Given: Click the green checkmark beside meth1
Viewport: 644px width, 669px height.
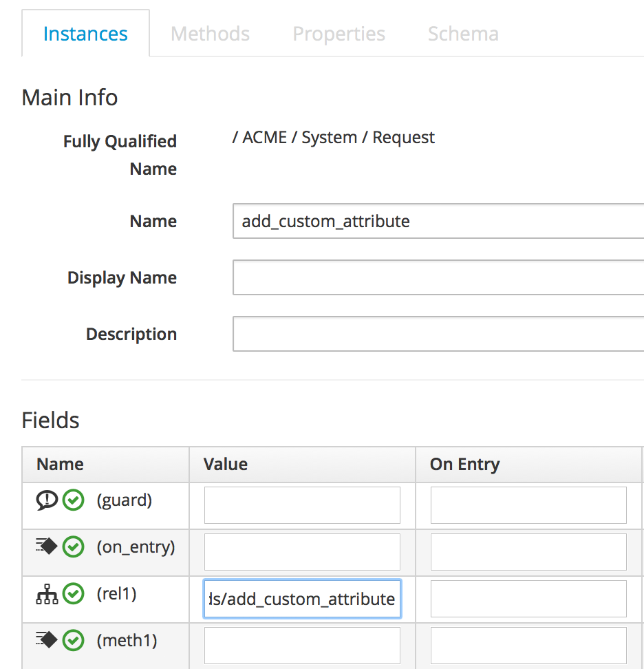Looking at the screenshot, I should point(73,641).
